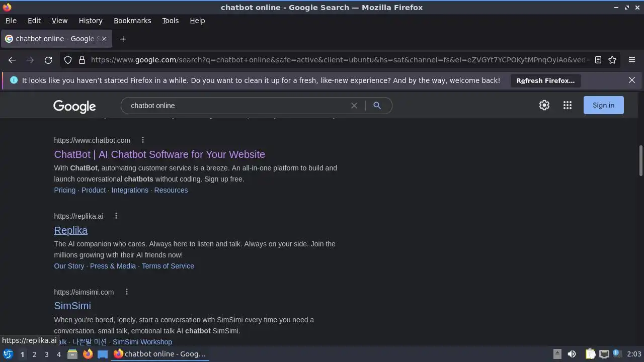644x362 pixels.
Task: Clear the Google search box text
Action: click(354, 106)
